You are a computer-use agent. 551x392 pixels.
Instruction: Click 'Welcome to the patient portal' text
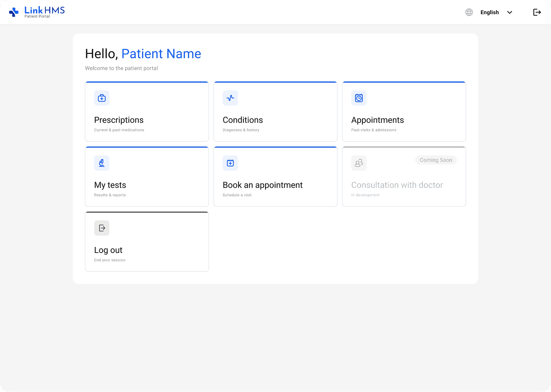[x=121, y=68]
